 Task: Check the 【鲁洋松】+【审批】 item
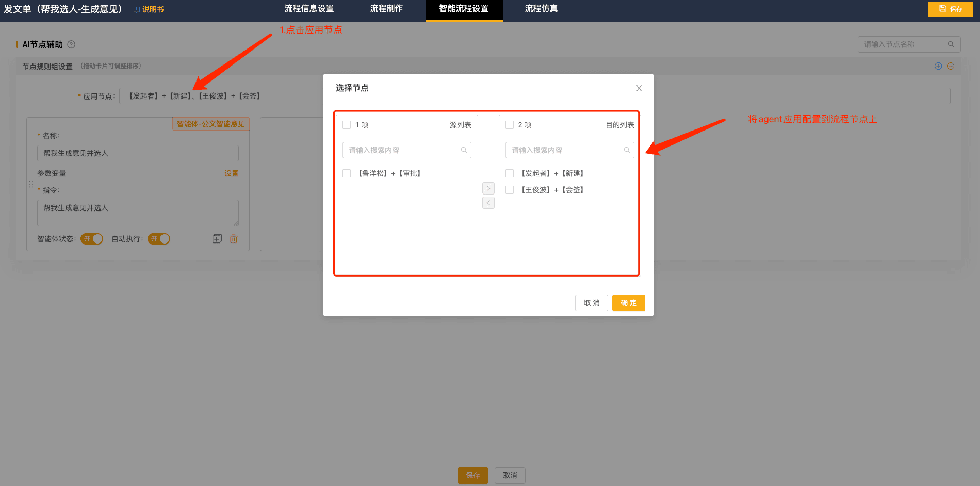coord(347,173)
